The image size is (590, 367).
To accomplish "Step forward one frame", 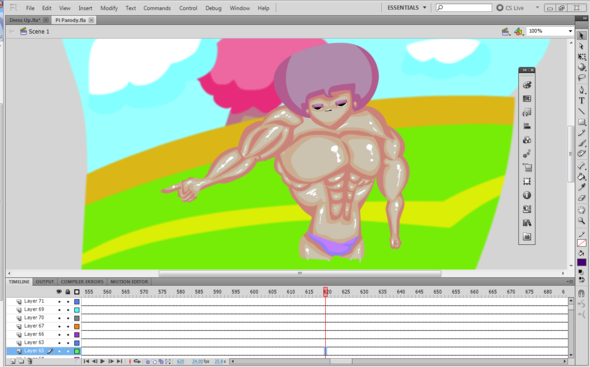I will pos(111,361).
